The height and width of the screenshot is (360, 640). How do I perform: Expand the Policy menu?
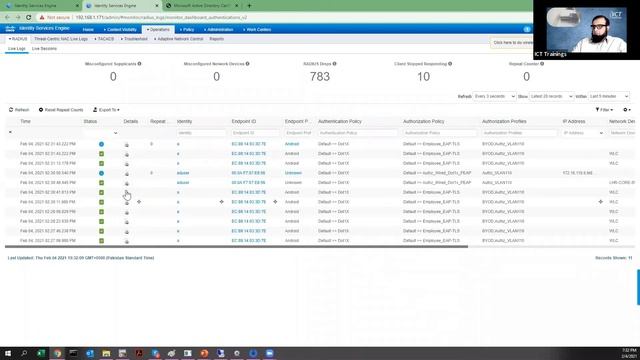187,30
